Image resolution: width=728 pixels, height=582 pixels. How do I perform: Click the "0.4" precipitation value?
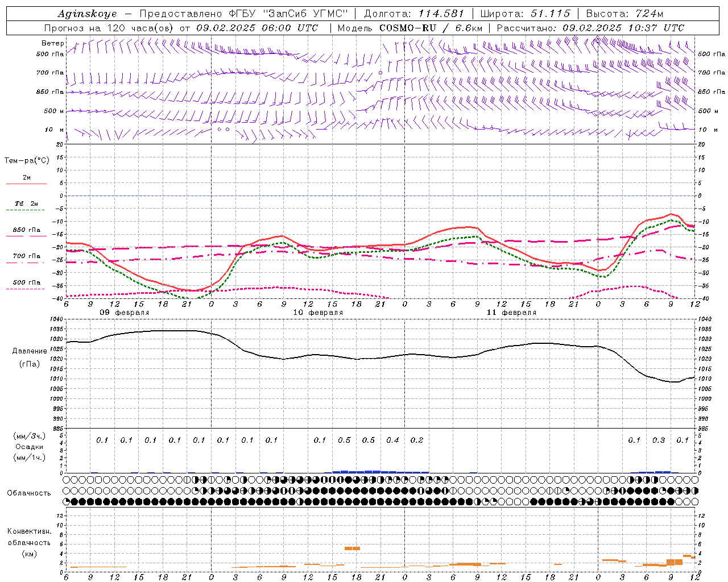(393, 440)
